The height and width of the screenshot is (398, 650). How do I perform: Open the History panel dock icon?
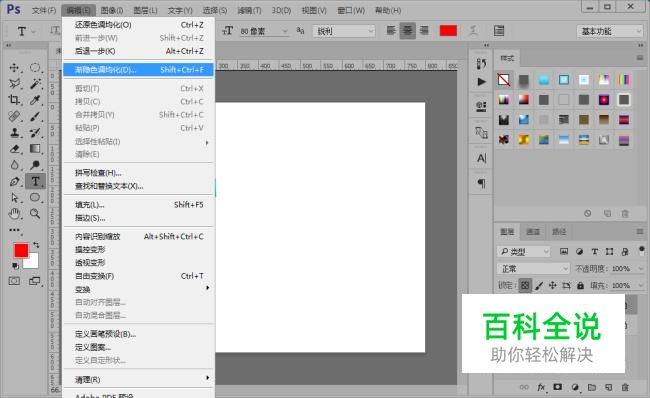click(x=481, y=63)
